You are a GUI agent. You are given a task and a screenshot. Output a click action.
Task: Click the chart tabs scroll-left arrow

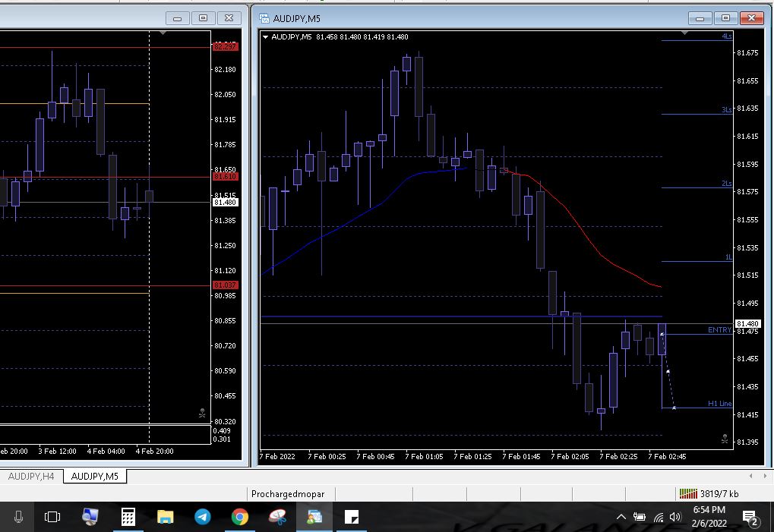752,476
